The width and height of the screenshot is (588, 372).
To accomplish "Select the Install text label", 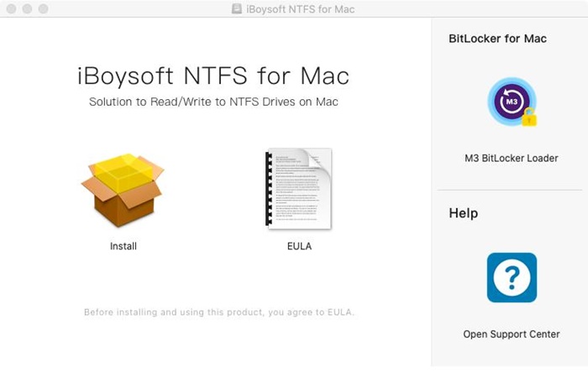I will pos(123,247).
